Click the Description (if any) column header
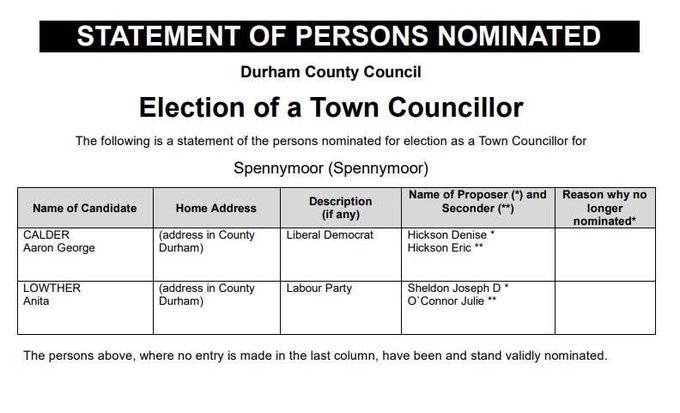The height and width of the screenshot is (413, 680). [340, 208]
